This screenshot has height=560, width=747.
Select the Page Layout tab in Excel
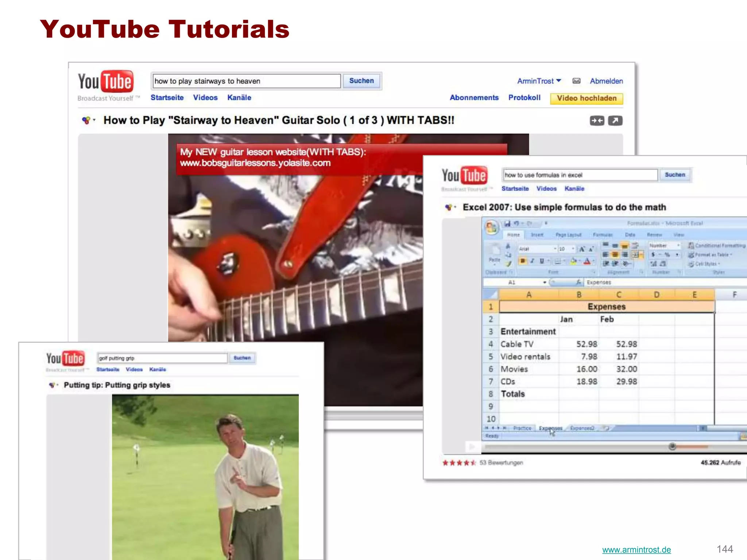[568, 235]
